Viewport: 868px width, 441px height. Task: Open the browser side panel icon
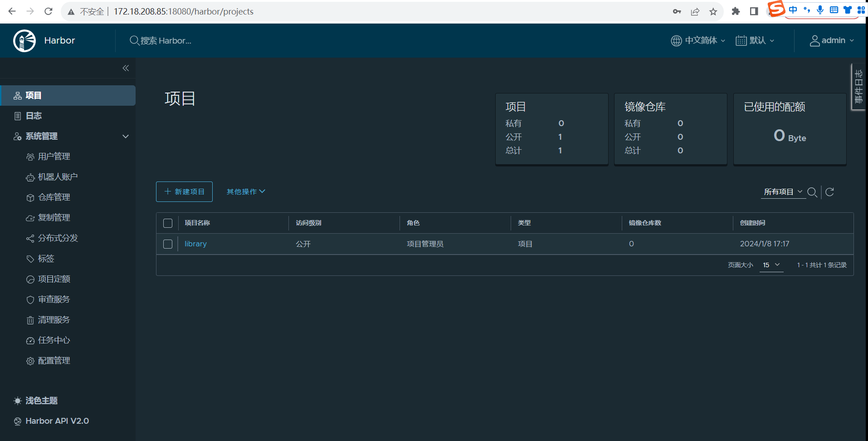pyautogui.click(x=754, y=11)
